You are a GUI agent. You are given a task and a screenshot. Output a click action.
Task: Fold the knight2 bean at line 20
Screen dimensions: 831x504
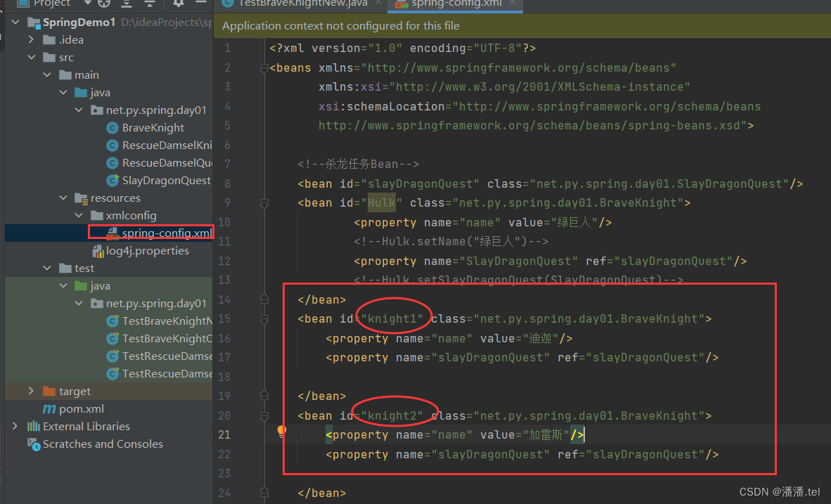pos(264,416)
